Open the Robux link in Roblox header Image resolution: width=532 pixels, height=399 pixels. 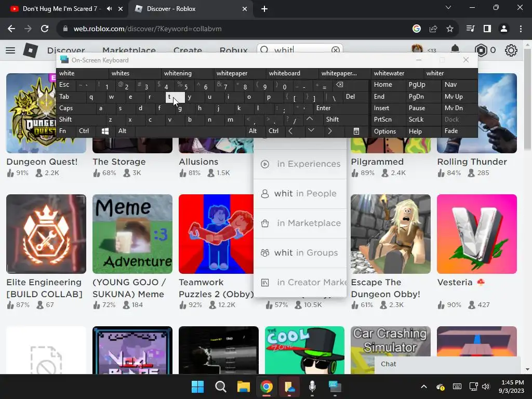click(233, 50)
